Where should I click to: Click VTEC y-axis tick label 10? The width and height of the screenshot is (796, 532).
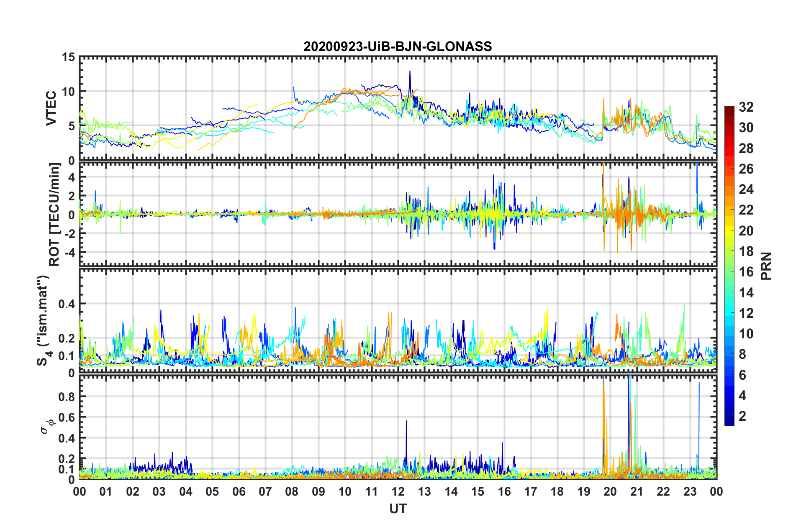pyautogui.click(x=69, y=92)
